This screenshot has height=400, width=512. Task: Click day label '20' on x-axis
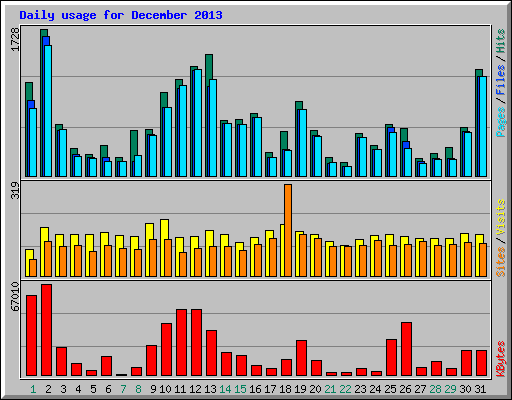pos(315,389)
